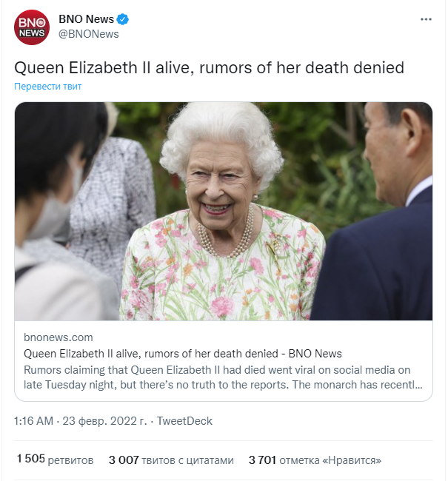
Task: Open the BNO News display name
Action: tap(86, 20)
